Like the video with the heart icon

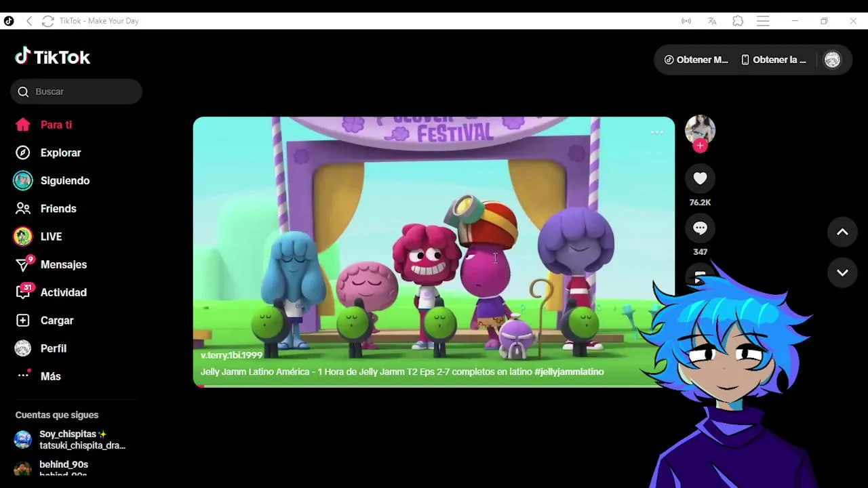pos(700,178)
